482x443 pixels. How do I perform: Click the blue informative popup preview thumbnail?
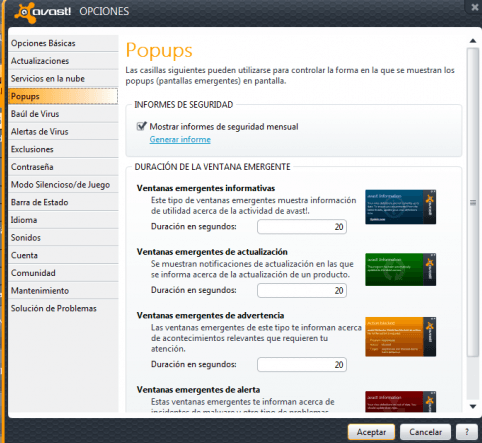click(400, 207)
